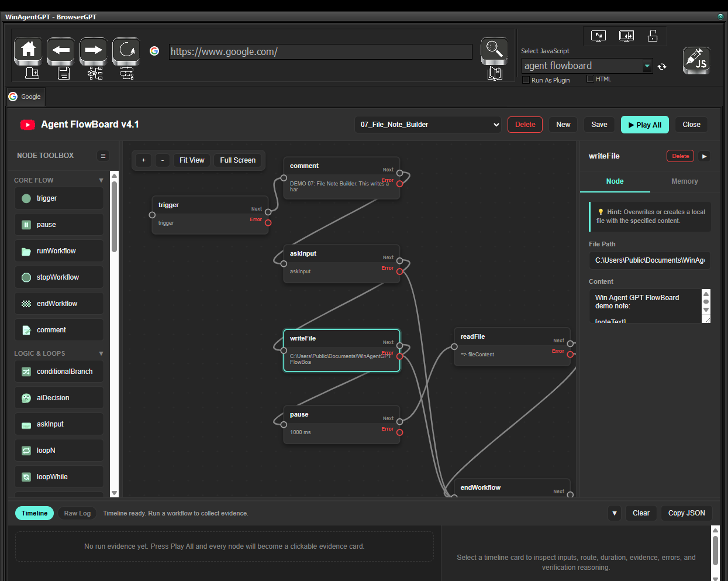Add an endWorkflow node from toolbox
Viewport: 728px width, 581px height.
tap(59, 304)
